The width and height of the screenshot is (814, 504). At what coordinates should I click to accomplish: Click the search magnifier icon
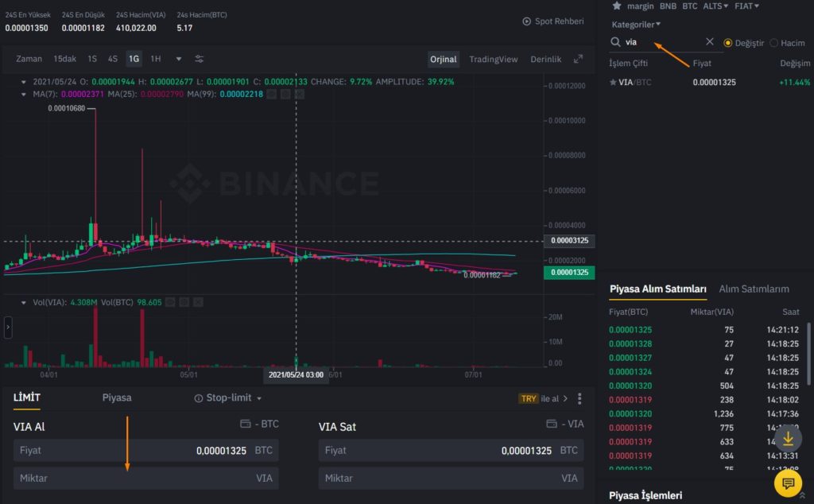[615, 42]
